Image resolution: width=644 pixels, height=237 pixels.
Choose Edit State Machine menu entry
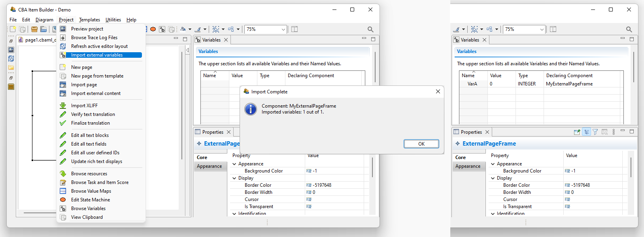[x=91, y=200]
